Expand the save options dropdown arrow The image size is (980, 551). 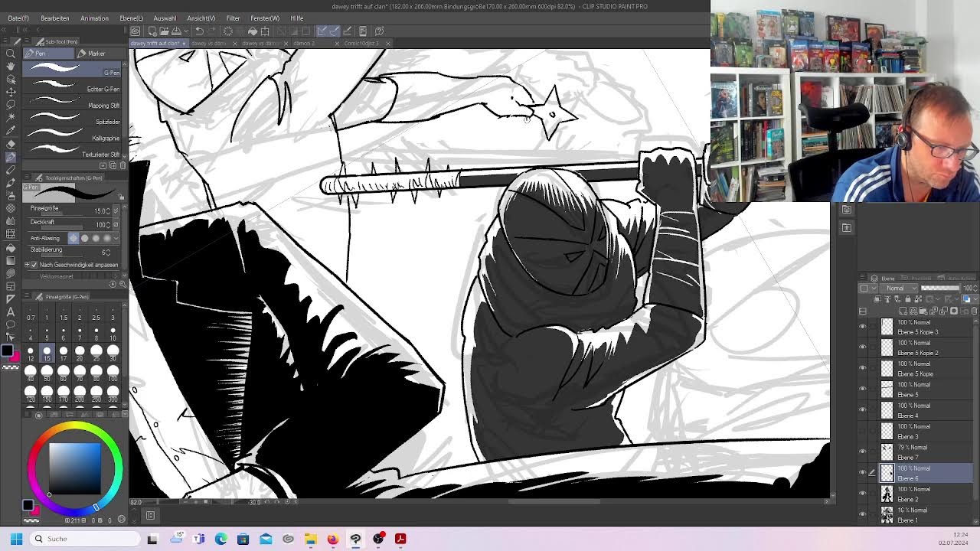tap(185, 31)
